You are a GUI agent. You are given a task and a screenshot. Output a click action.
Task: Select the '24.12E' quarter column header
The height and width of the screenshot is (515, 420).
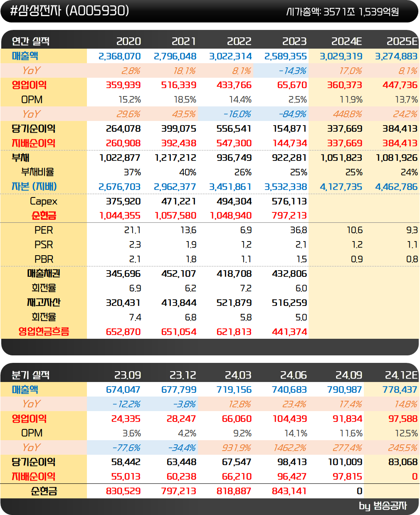click(401, 375)
